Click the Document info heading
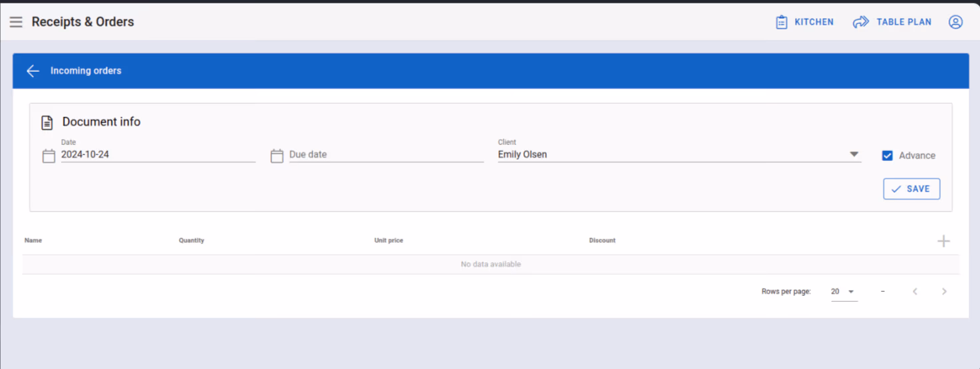Image resolution: width=980 pixels, height=369 pixels. click(x=101, y=122)
